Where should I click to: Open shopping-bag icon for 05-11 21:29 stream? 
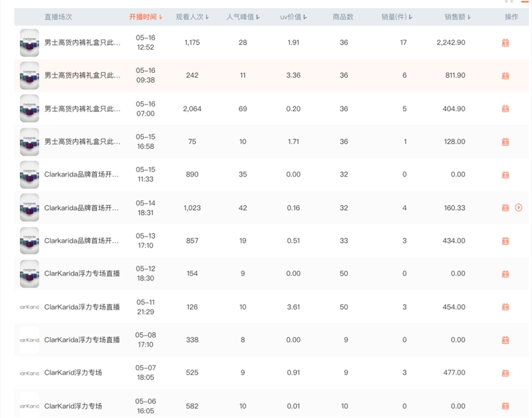505,307
